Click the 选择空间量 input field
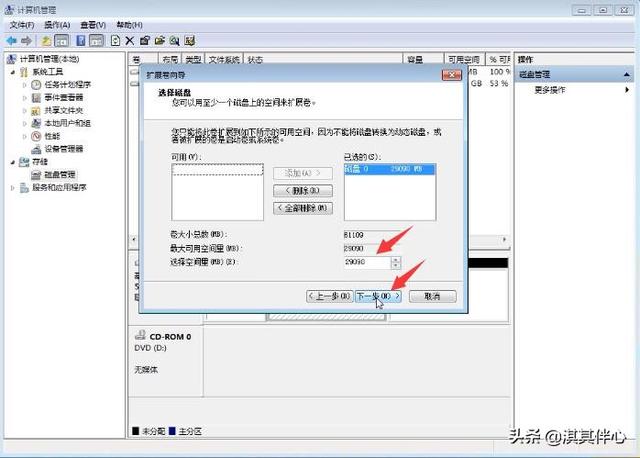The width and height of the screenshot is (640, 458). (365, 262)
